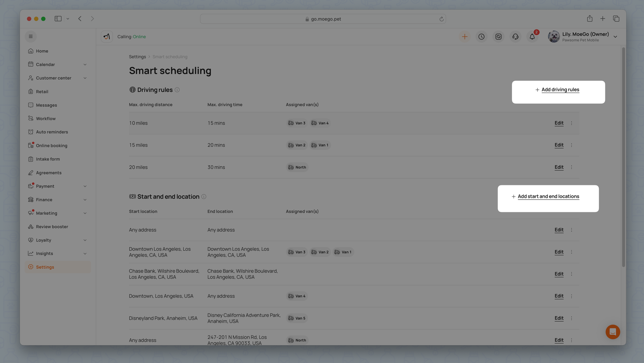Screen dimensions: 644x363
Task: Click the Start and end location info icon
Action: (x=204, y=197)
